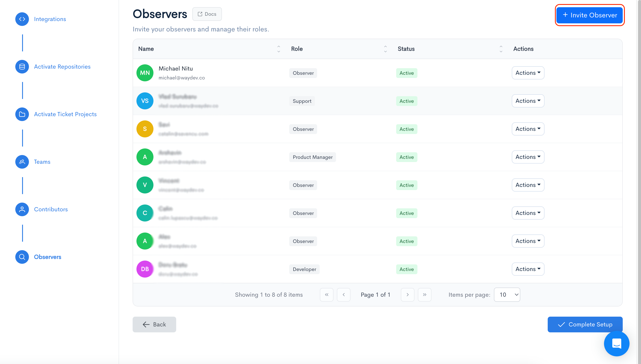Click the Observers magnifier icon in sidebar
Viewport: 641px width, 364px height.
tap(22, 257)
